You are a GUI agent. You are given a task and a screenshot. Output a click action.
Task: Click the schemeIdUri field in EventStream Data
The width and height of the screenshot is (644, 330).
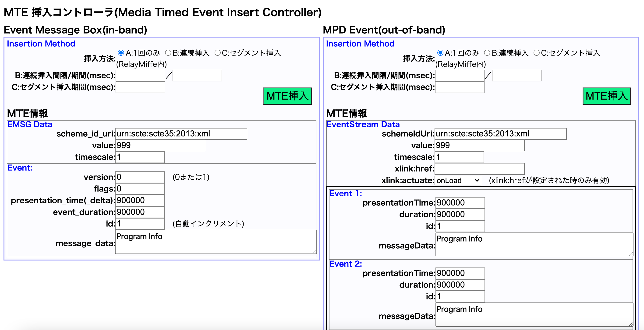click(x=500, y=134)
